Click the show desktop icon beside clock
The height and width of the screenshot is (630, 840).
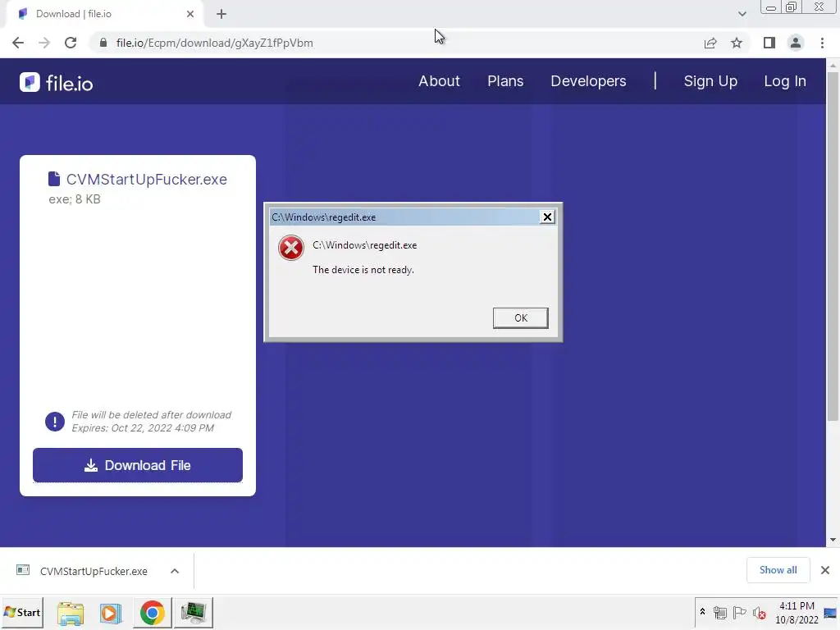point(830,613)
